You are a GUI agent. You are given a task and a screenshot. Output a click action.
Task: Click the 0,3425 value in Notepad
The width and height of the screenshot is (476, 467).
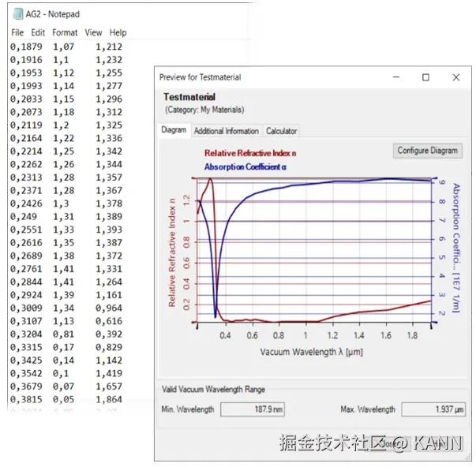coord(26,361)
